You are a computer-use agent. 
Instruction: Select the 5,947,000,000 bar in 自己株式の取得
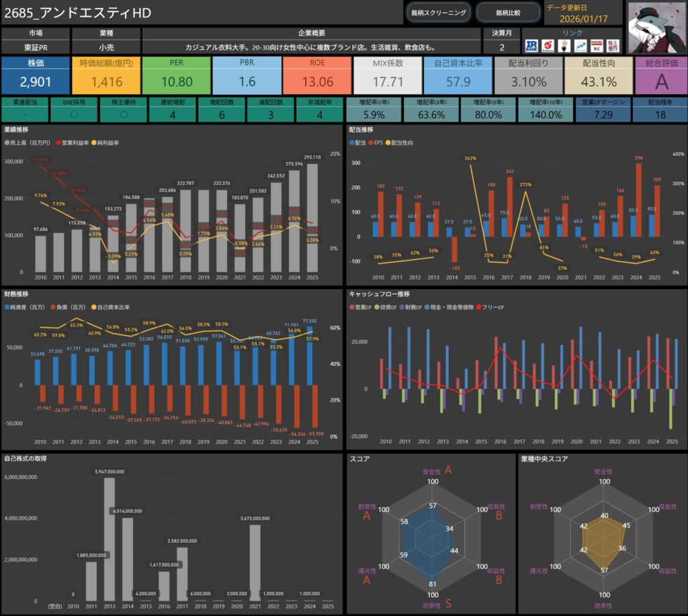109,539
